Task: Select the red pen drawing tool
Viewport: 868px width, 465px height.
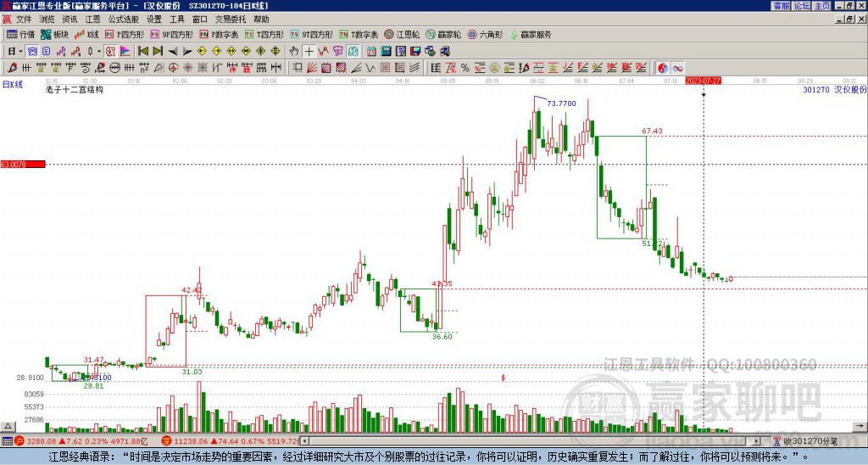Action: [12, 68]
